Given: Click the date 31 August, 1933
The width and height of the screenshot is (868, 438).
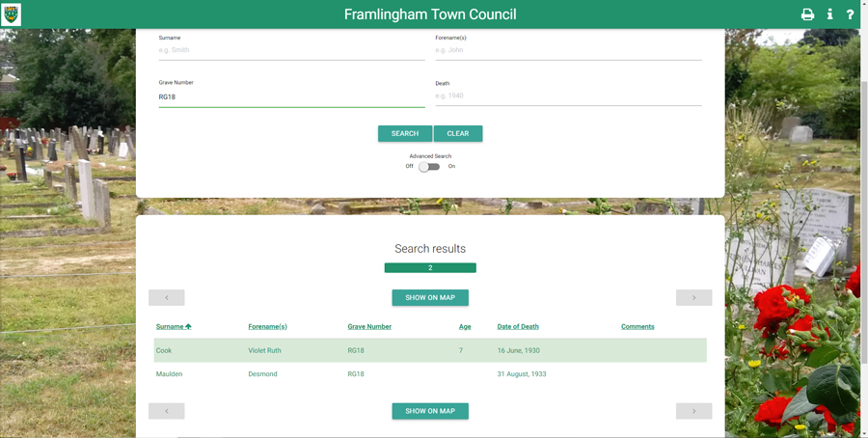Looking at the screenshot, I should [x=522, y=373].
